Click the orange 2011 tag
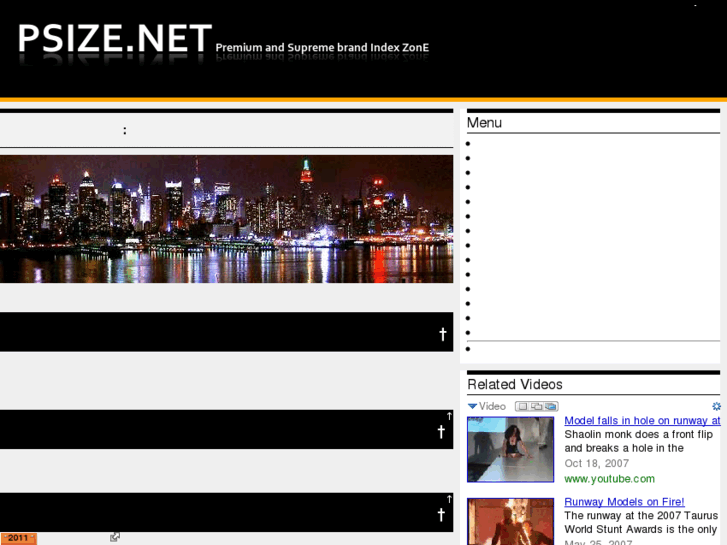Screen dimensions: 727x545 (x=18, y=538)
